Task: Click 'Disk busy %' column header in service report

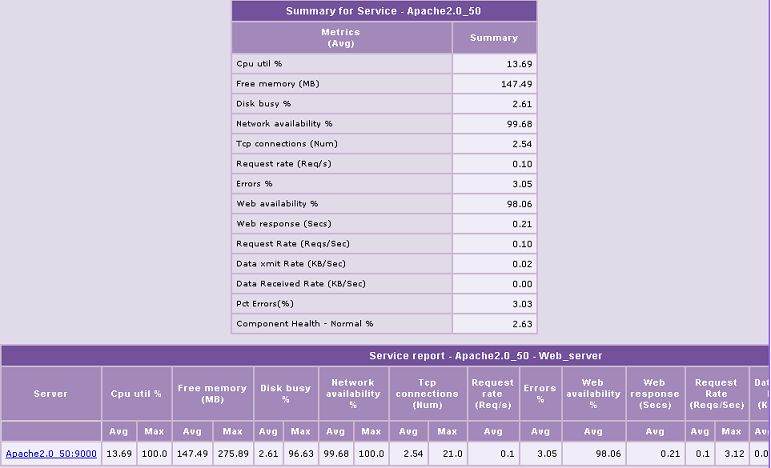Action: [286, 394]
